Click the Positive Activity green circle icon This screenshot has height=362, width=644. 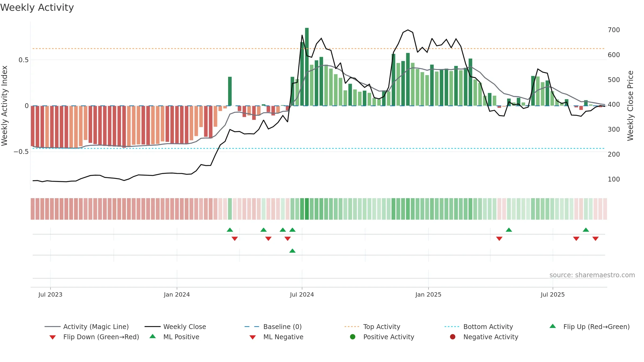click(353, 337)
